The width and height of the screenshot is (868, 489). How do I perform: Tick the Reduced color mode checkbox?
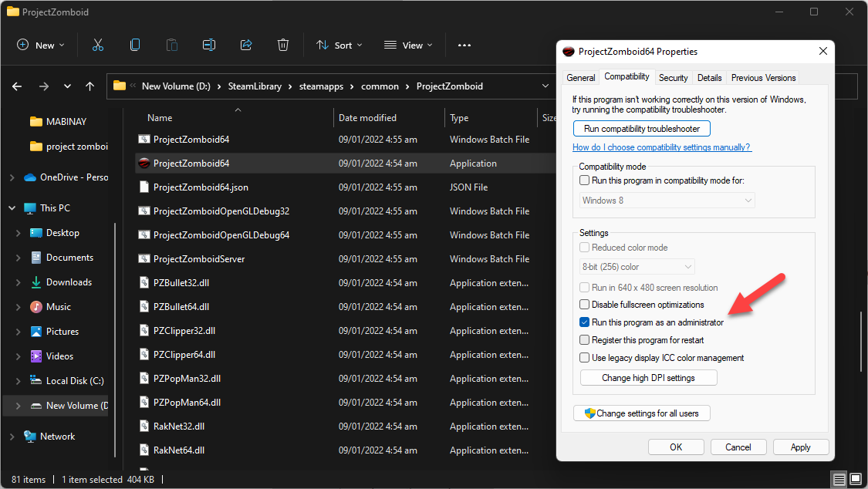point(584,248)
